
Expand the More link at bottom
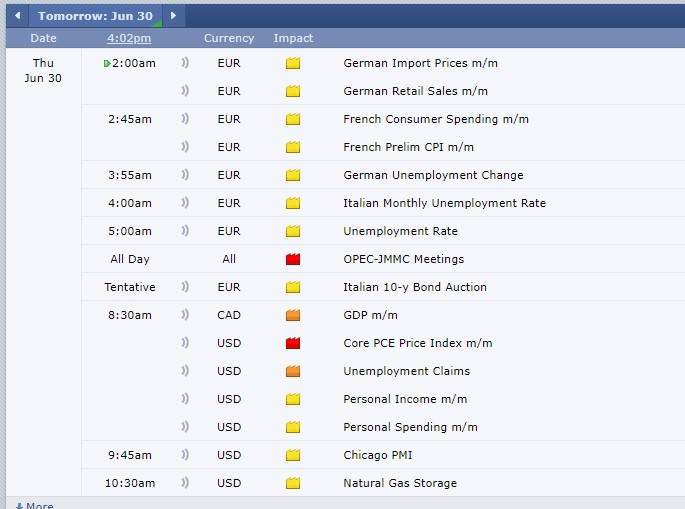35,505
